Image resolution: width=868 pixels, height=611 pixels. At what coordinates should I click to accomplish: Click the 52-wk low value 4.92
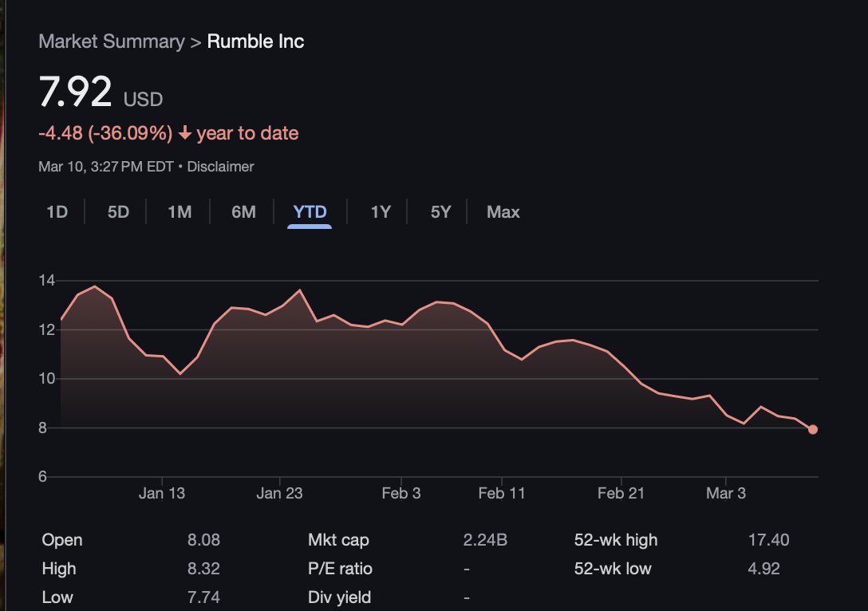click(x=763, y=569)
